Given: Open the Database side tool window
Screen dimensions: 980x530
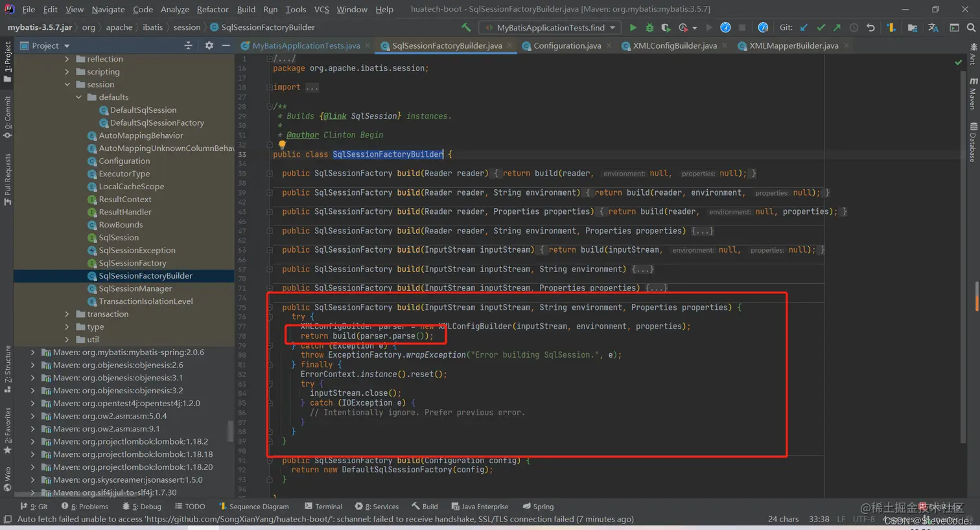Looking at the screenshot, I should pos(973,142).
